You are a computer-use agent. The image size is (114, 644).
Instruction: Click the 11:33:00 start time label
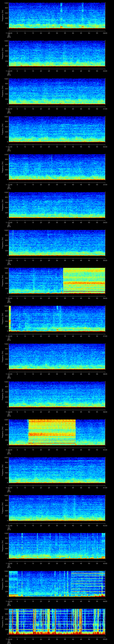pos(9,223)
